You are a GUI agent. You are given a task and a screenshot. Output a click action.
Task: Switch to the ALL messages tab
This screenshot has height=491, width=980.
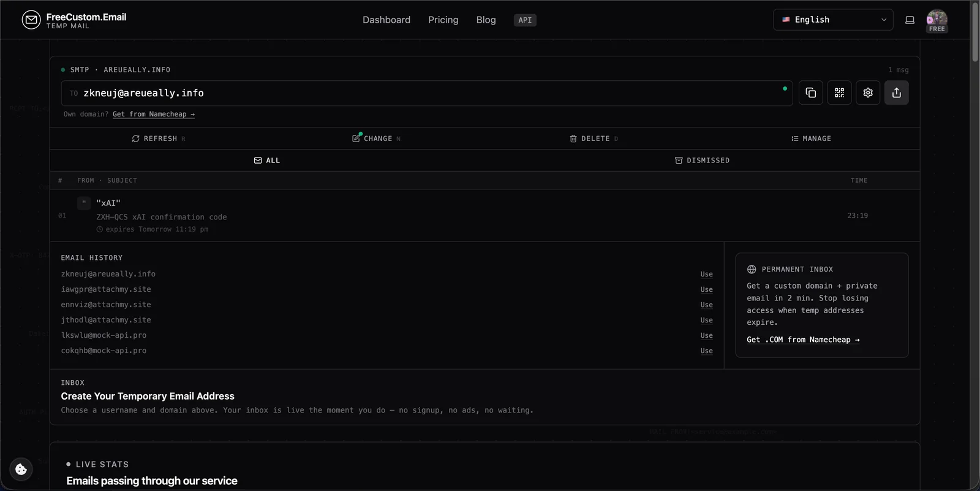tap(267, 161)
